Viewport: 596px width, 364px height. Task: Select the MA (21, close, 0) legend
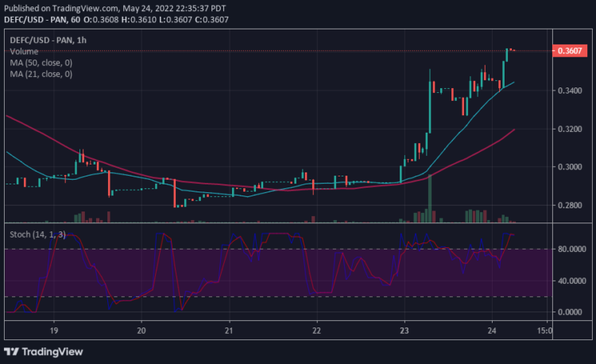coord(41,74)
